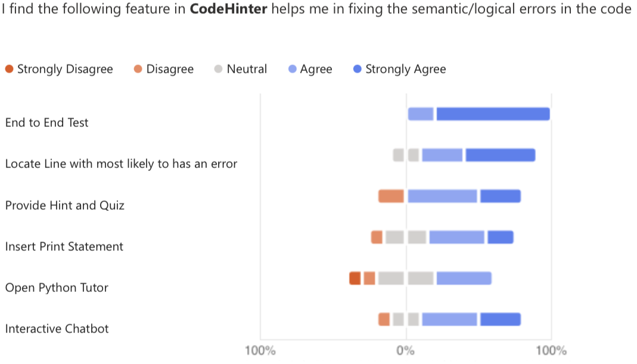This screenshot has height=364, width=637.
Task: Click the Strongly Agree bar for End to End Test
Action: [493, 114]
